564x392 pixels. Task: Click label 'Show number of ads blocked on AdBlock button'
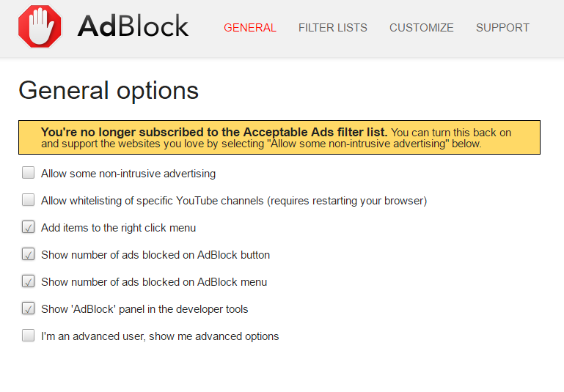[x=155, y=255]
